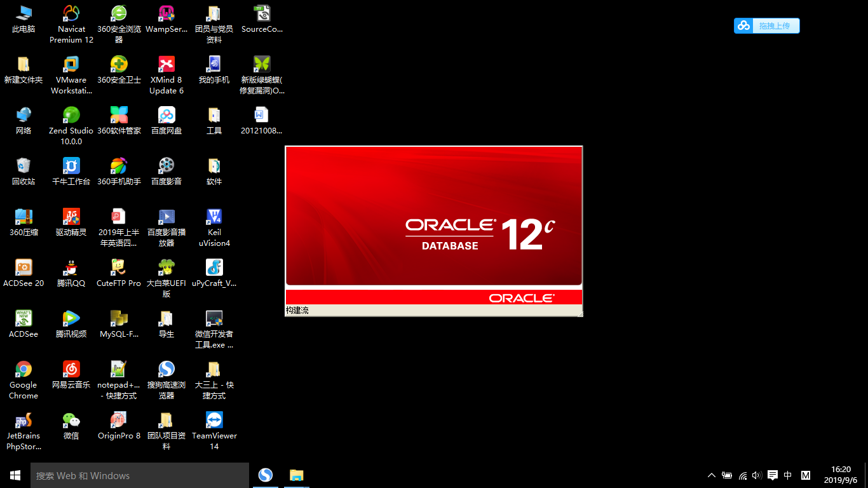Open the battery status tray icon
The image size is (868, 488).
pos(727,475)
